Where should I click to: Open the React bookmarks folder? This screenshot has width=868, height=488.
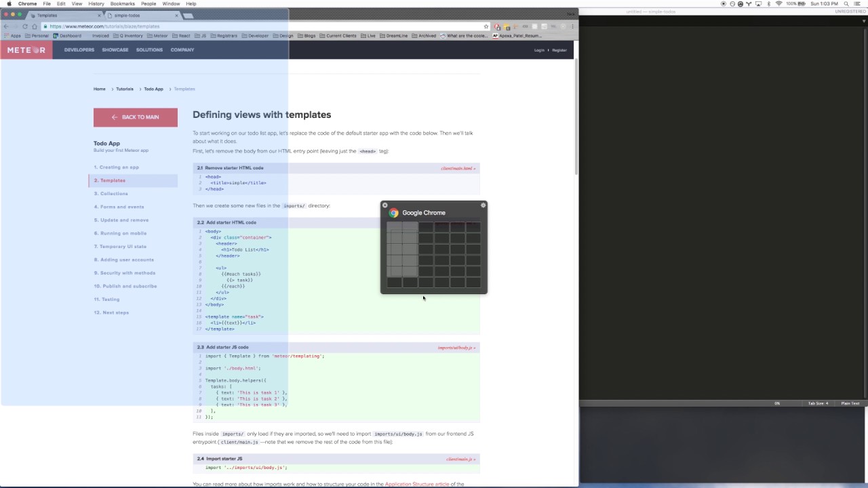tap(181, 36)
